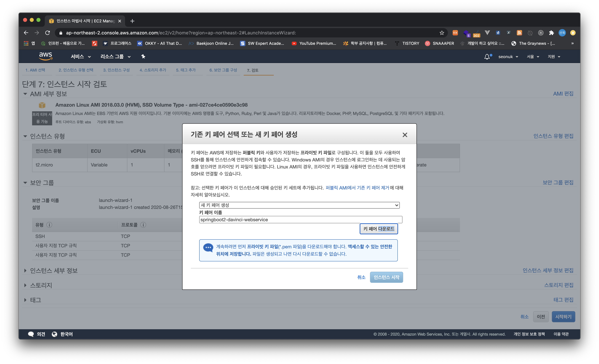Open the 새 키 페어 생성 dropdown
599x364 pixels.
pyautogui.click(x=299, y=205)
